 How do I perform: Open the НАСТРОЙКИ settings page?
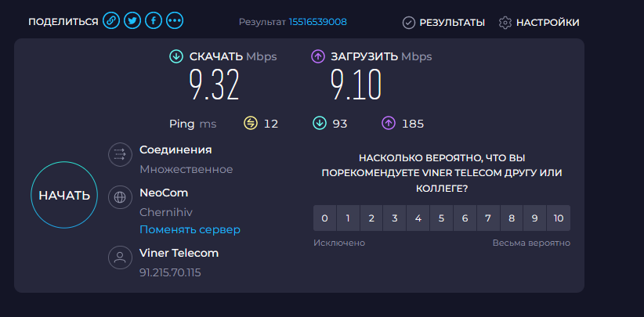coord(539,23)
